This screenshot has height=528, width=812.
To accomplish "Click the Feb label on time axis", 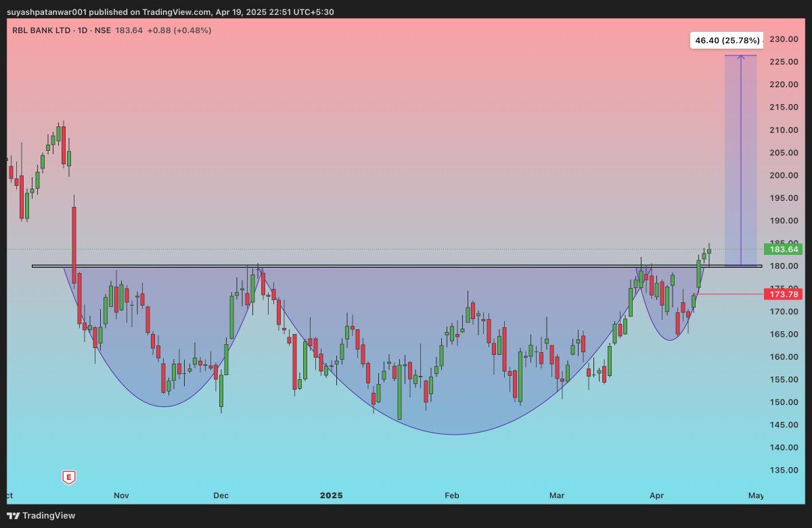I will tap(452, 496).
